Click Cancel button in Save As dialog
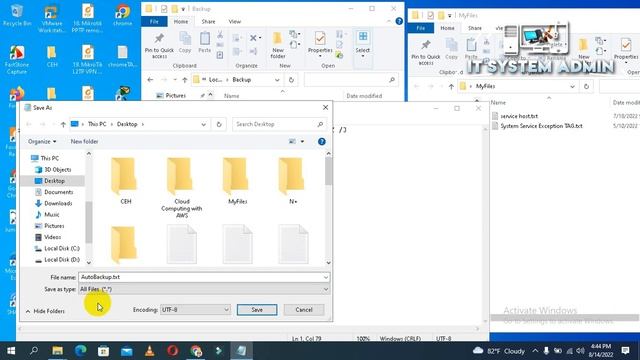Image resolution: width=640 pixels, height=360 pixels. (304, 310)
